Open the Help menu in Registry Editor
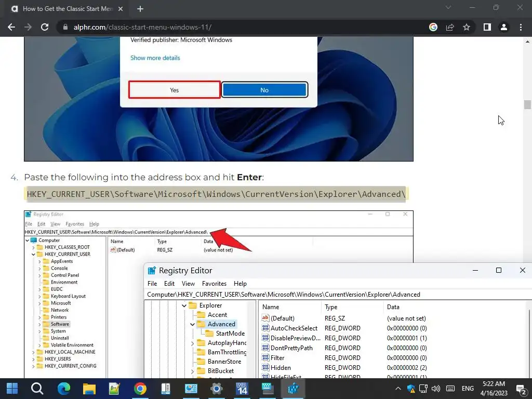 (x=240, y=284)
